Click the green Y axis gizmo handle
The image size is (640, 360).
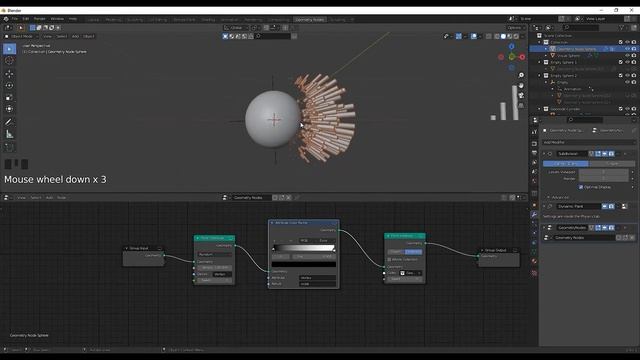point(512,57)
